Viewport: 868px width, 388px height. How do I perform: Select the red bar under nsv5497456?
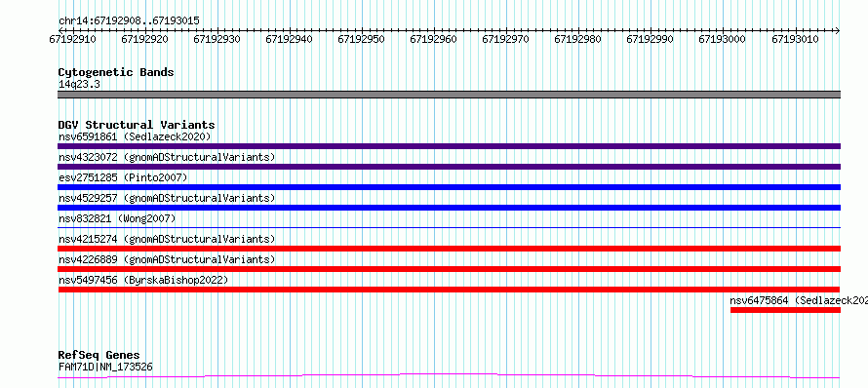click(x=449, y=290)
